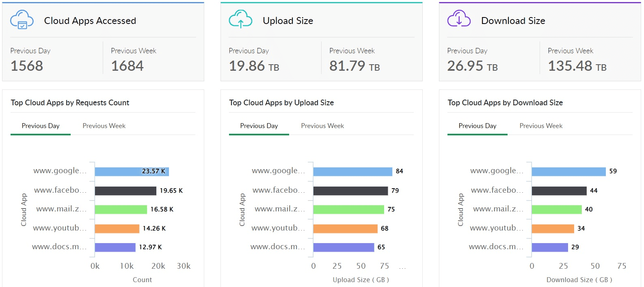644x287 pixels.
Task: Click the 30k tick on Count axis
Action: tap(184, 266)
